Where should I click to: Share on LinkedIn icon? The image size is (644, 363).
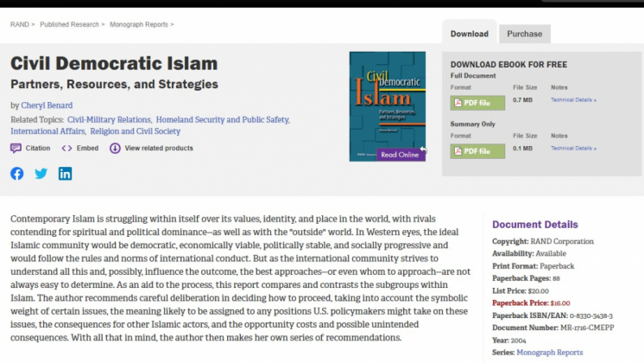(x=65, y=174)
